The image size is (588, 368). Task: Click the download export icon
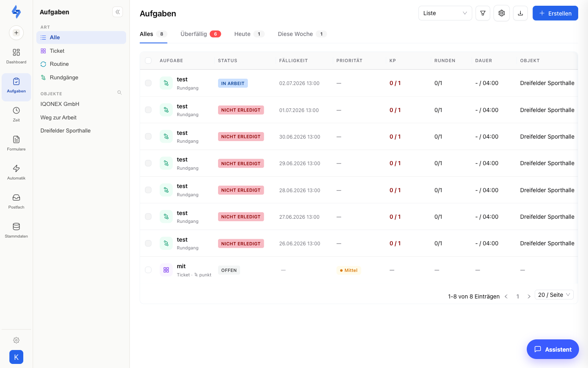520,13
